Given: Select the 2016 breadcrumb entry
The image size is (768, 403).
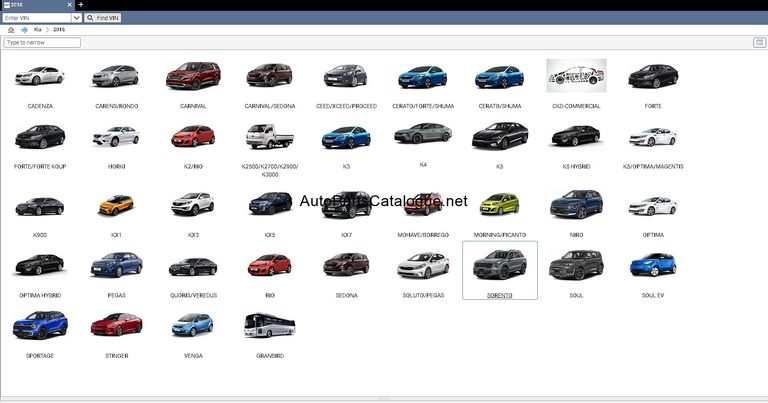Looking at the screenshot, I should click(59, 30).
